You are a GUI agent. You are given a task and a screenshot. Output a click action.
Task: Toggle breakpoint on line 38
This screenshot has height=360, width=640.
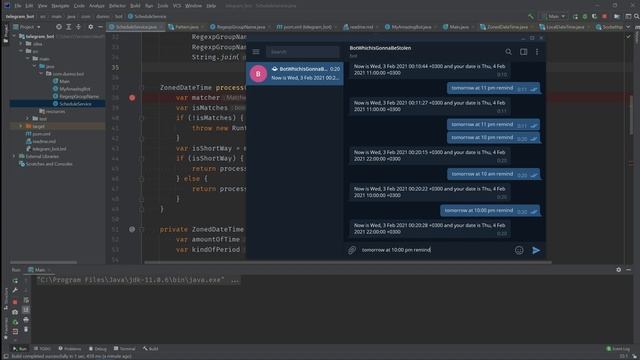pos(132,98)
